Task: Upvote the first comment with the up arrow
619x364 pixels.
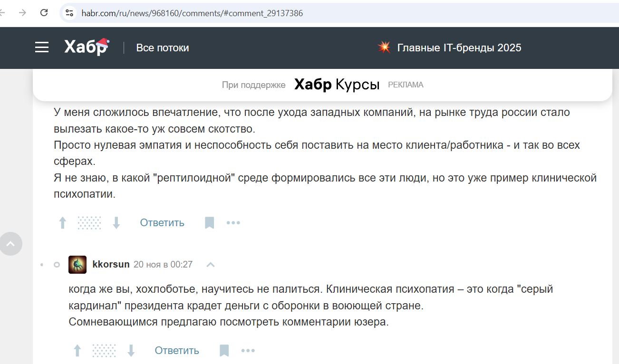Action: click(x=62, y=222)
